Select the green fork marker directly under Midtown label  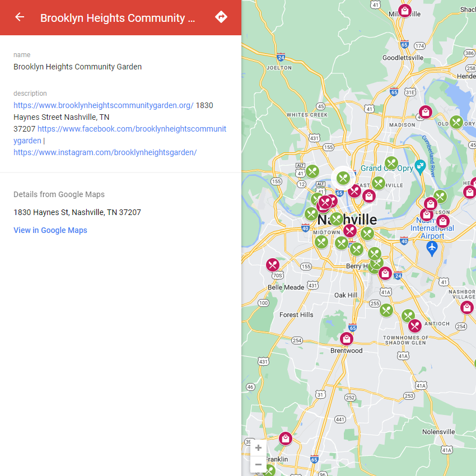pyautogui.click(x=321, y=242)
